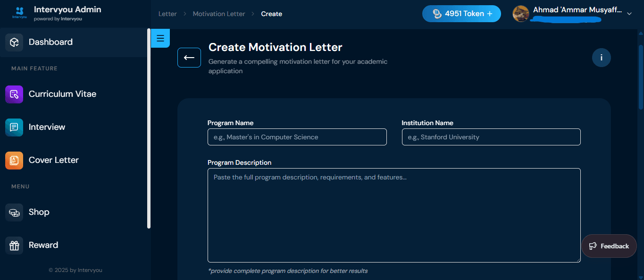Image resolution: width=644 pixels, height=280 pixels.
Task: Click the Feedback megaphone icon
Action: coord(593,246)
